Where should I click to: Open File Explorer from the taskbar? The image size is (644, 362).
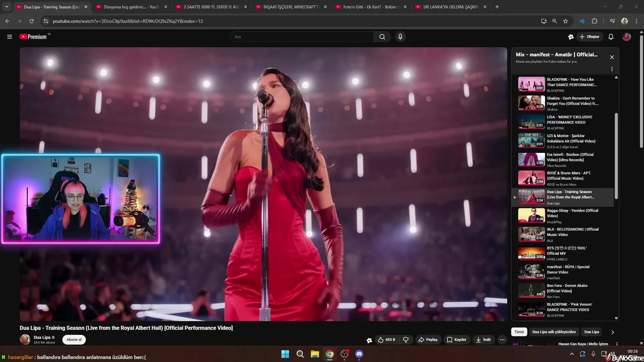coord(314,354)
